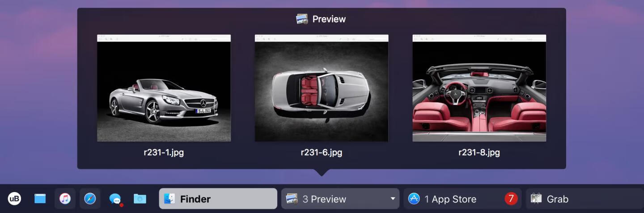
Task: Click the Grab task button label
Action: pos(557,199)
